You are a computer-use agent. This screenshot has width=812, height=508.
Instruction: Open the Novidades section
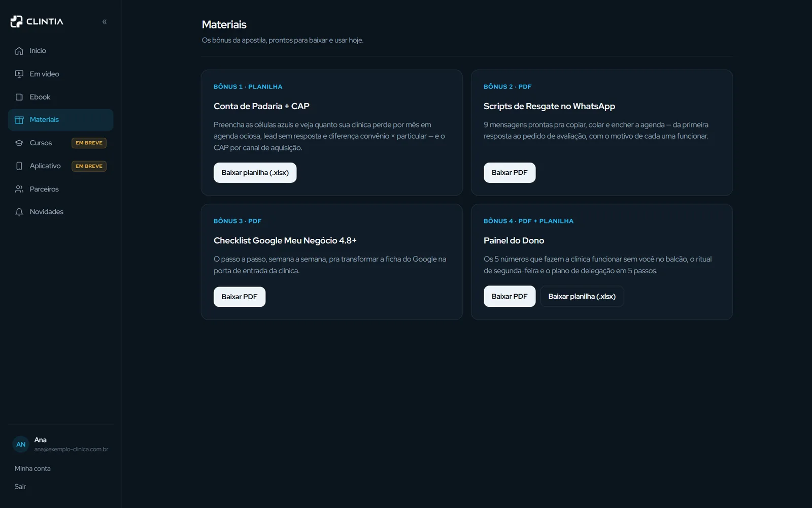point(60,212)
